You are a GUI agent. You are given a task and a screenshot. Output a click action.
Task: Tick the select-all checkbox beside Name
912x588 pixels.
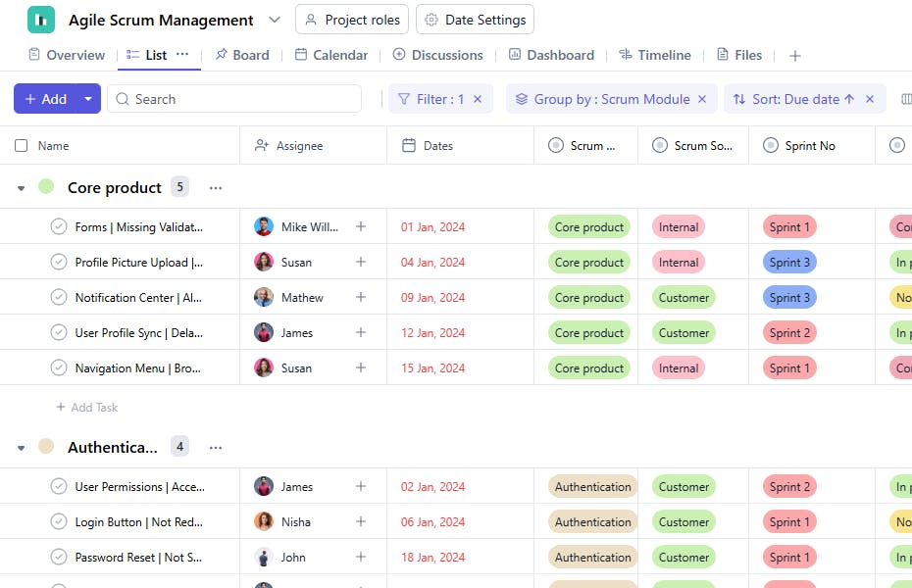pyautogui.click(x=21, y=145)
